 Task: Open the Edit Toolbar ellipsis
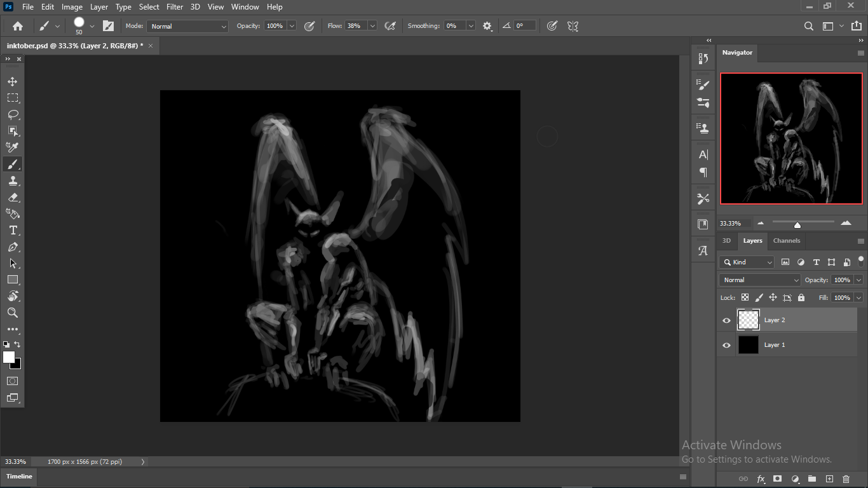(13, 329)
